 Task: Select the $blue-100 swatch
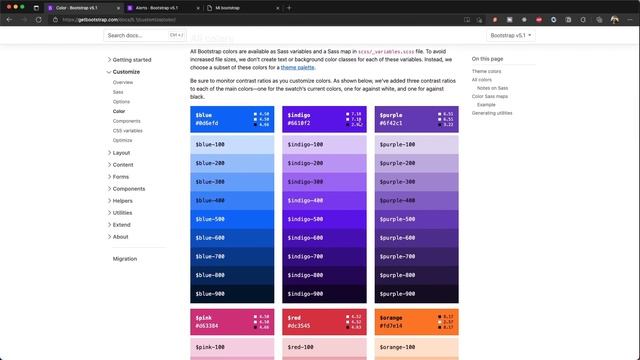tap(232, 144)
